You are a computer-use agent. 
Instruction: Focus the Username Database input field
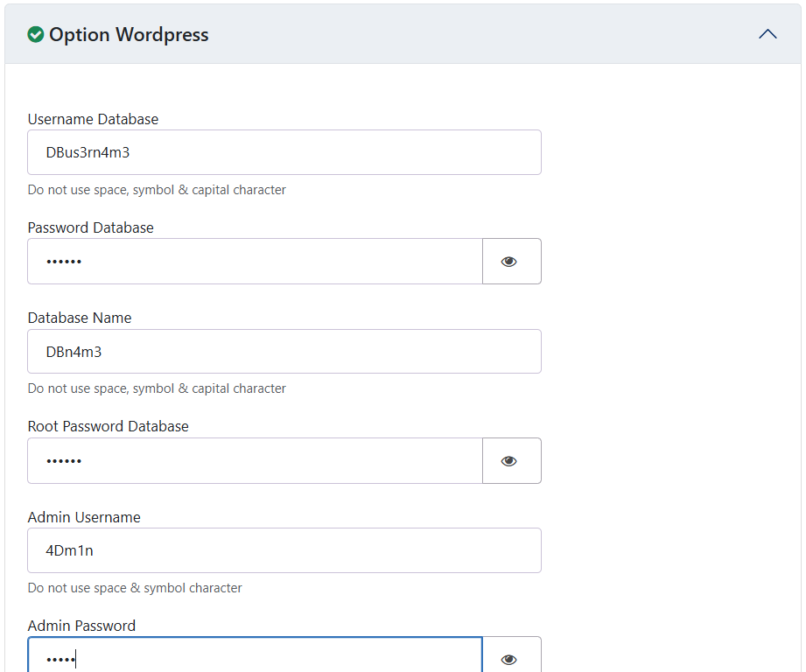tap(284, 152)
